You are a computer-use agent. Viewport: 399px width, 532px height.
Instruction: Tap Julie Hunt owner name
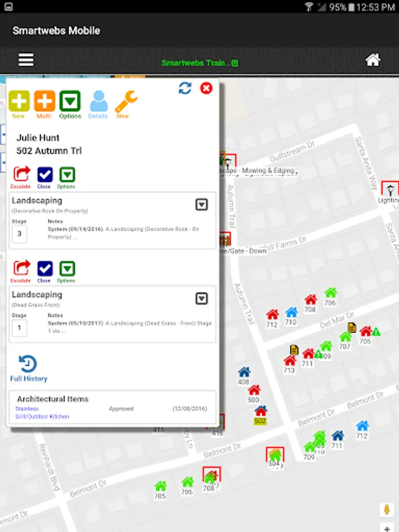pyautogui.click(x=38, y=138)
